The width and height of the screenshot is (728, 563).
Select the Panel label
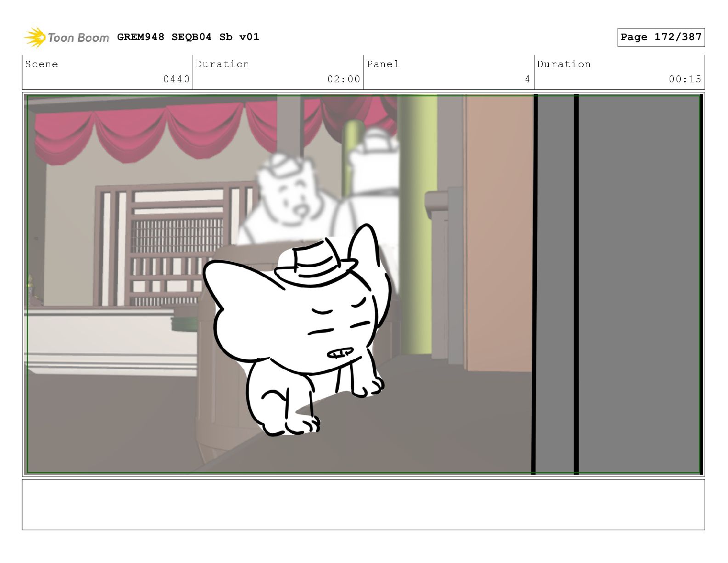383,64
